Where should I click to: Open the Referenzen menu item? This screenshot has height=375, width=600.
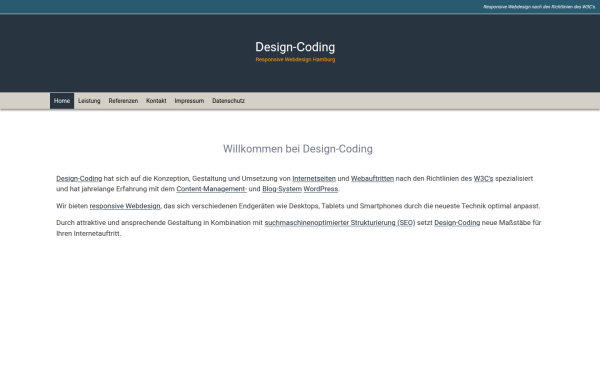(x=123, y=101)
